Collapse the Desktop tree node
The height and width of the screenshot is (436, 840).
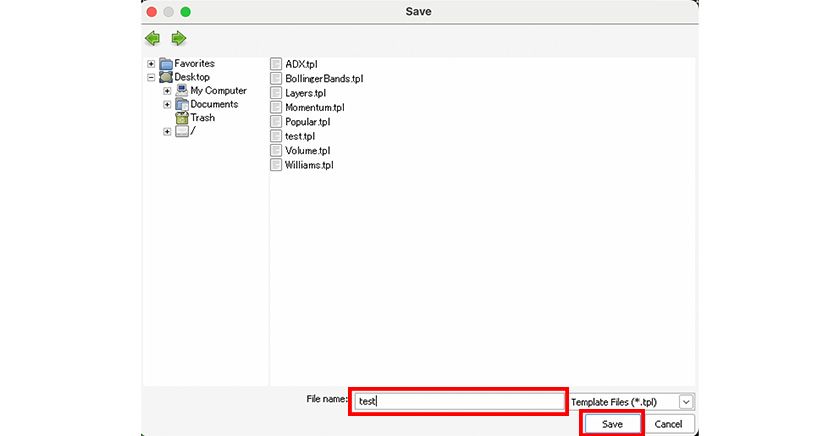coord(151,77)
